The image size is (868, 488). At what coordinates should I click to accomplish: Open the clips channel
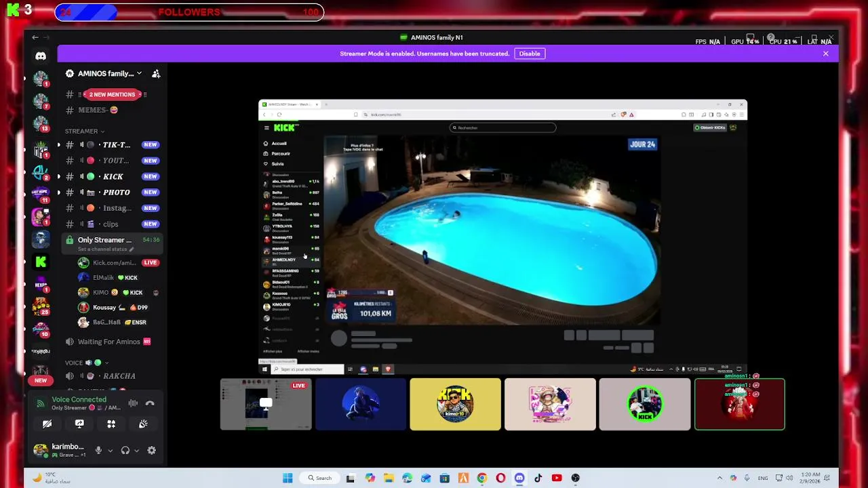pos(112,224)
